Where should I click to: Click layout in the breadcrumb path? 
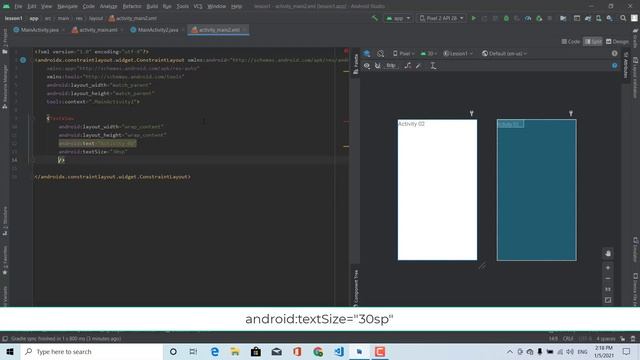96,18
